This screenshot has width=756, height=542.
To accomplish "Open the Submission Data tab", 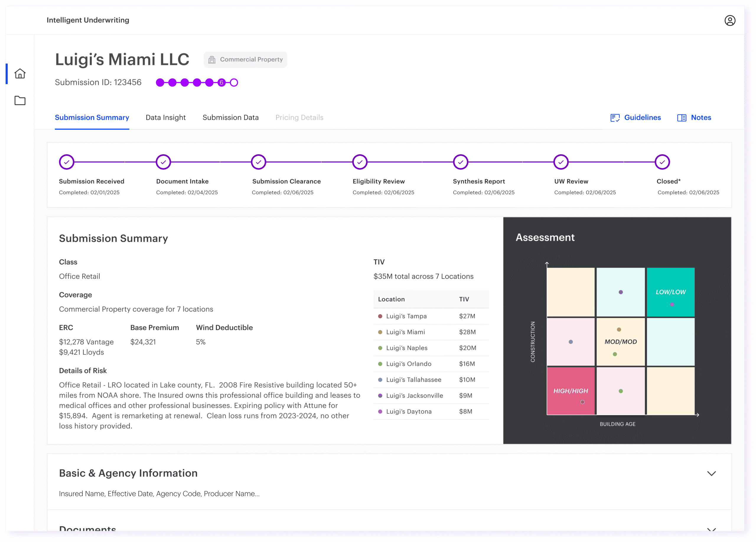I will tap(230, 118).
